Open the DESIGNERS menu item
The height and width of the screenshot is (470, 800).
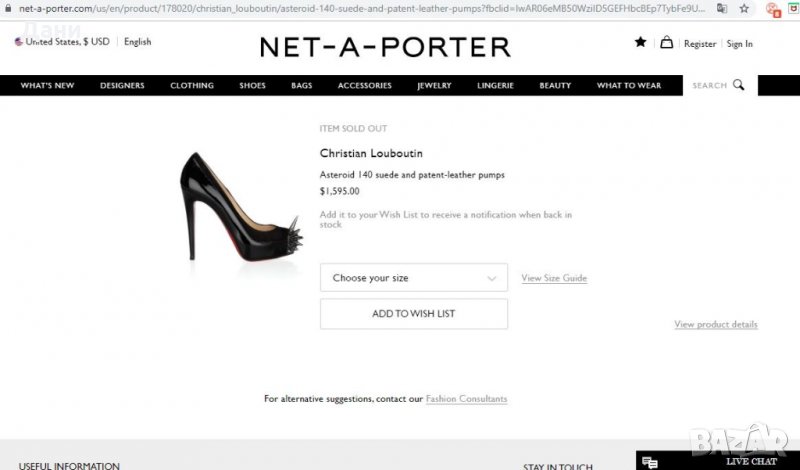pyautogui.click(x=122, y=85)
